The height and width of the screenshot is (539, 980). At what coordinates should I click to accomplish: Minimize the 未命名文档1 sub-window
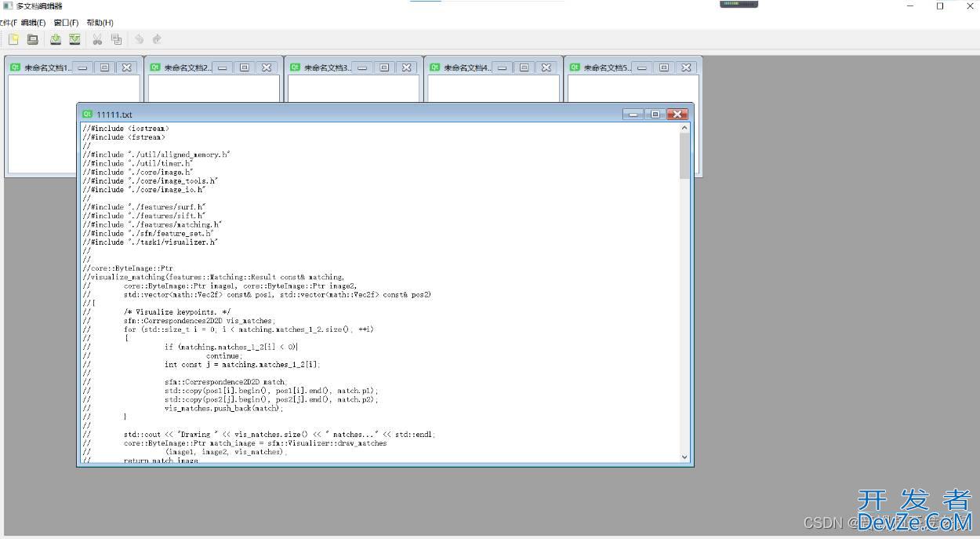82,67
